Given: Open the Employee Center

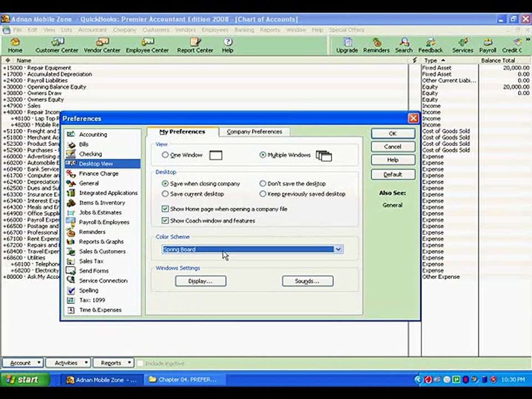Looking at the screenshot, I should 147,45.
